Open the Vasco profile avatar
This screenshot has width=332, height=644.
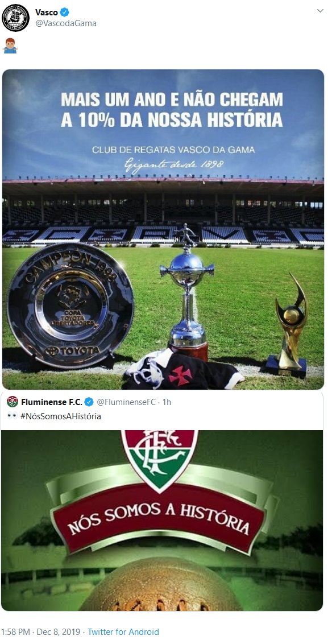[x=15, y=18]
